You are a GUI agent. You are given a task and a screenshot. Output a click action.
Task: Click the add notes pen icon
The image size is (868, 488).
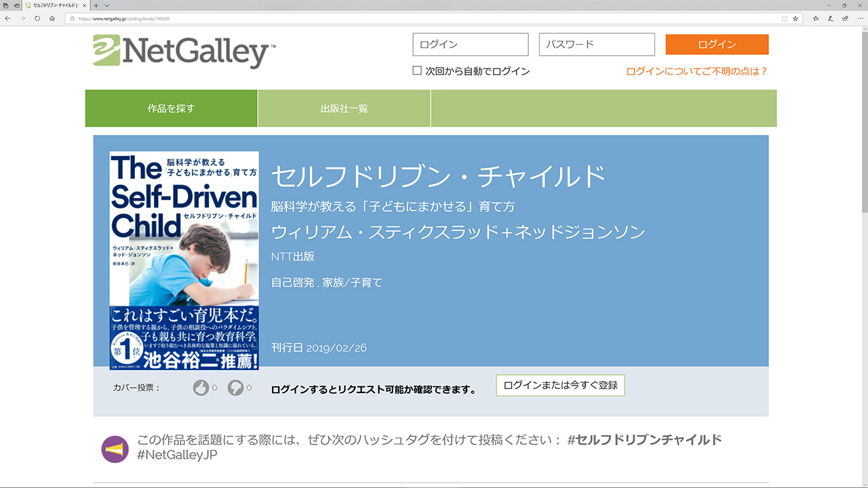coord(830,18)
